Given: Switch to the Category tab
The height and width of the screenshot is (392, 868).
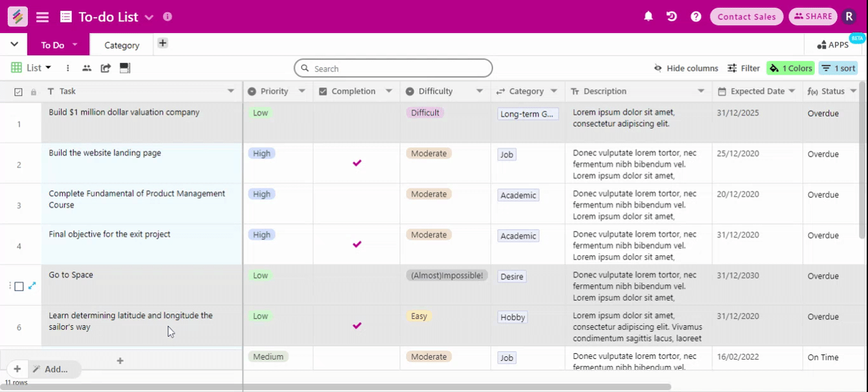Looking at the screenshot, I should (122, 45).
